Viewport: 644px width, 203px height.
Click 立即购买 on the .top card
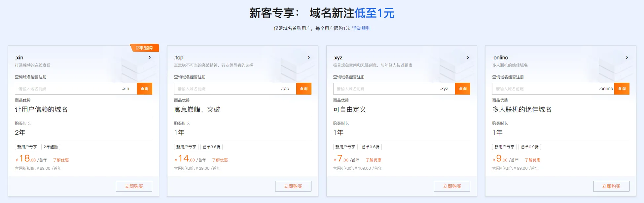point(293,186)
